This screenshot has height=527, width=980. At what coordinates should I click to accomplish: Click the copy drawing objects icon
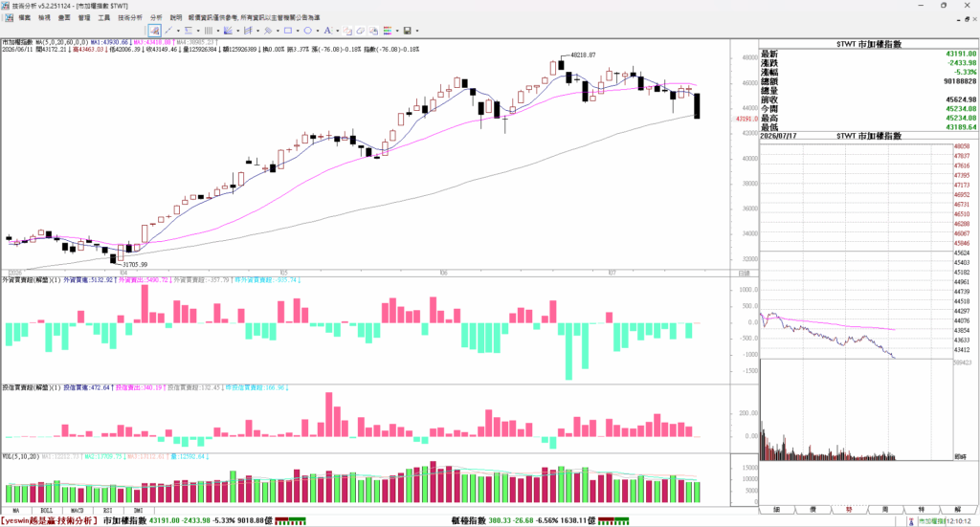(346, 31)
